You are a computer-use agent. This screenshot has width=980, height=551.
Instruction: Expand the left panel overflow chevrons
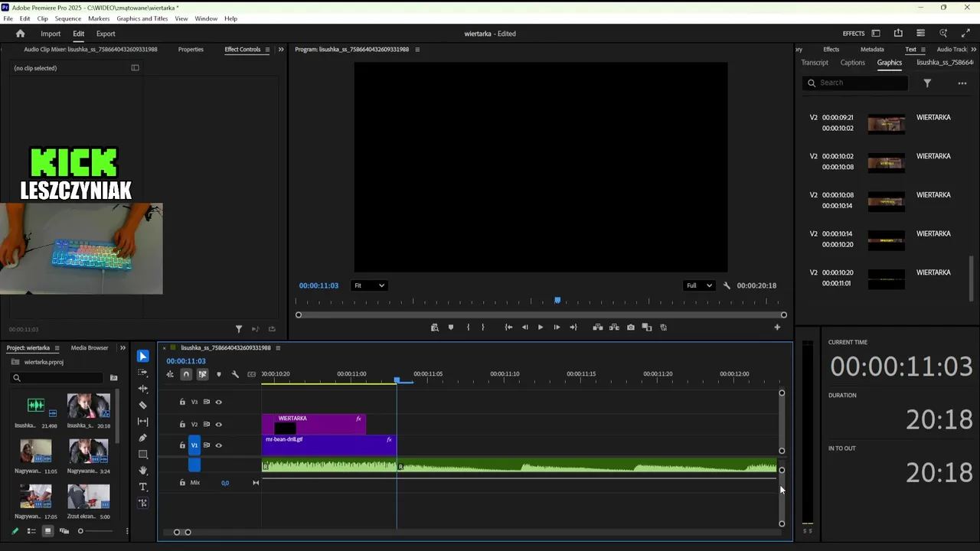pos(281,50)
